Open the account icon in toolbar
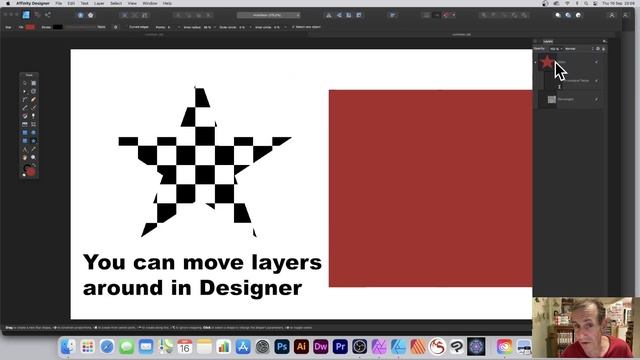This screenshot has width=640, height=360. pos(612,15)
